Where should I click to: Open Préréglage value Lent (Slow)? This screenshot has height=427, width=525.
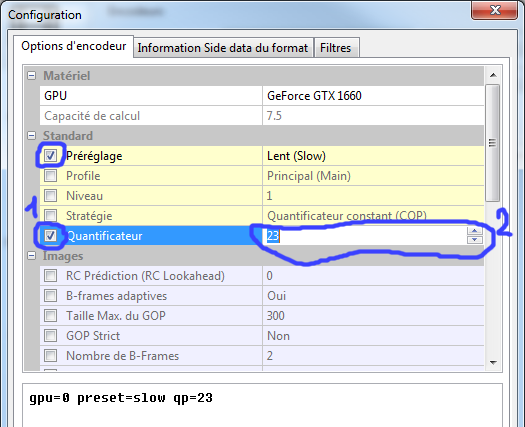(373, 156)
